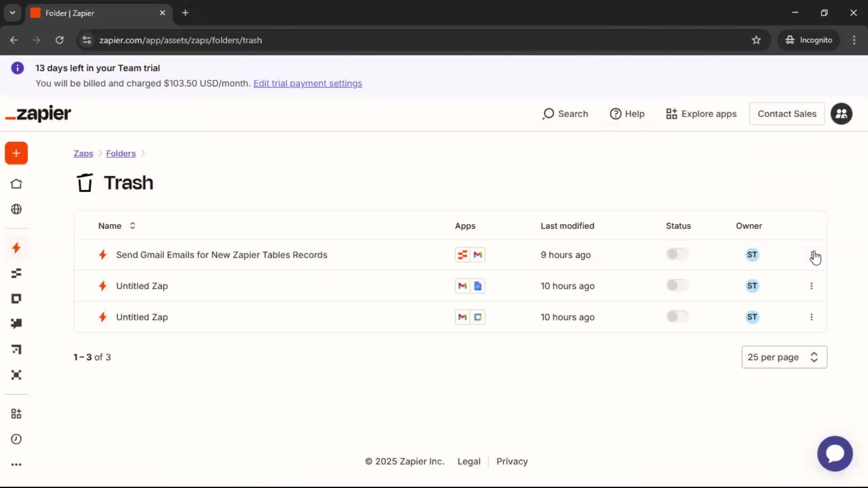Viewport: 868px width, 488px height.
Task: Open the chat support bubble
Action: [x=835, y=454]
